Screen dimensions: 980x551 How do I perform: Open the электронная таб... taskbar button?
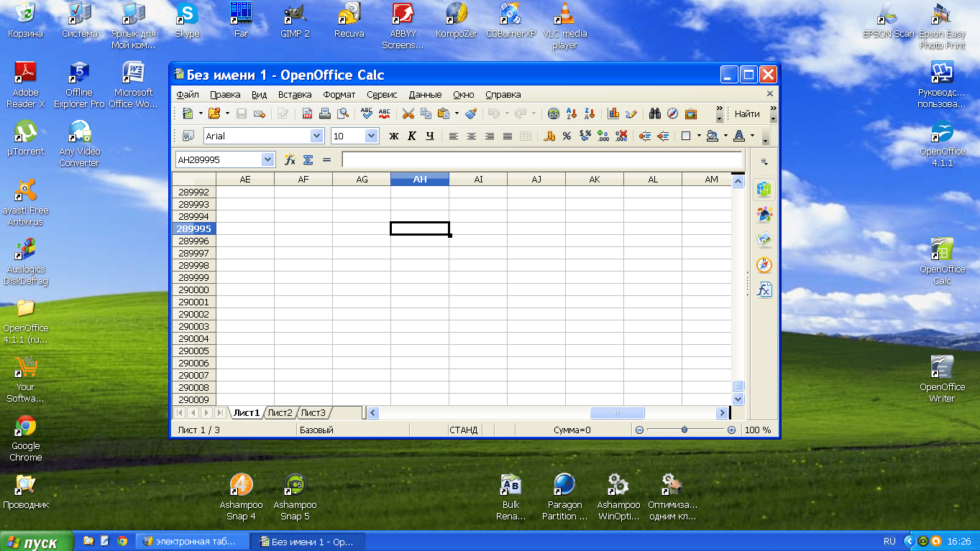193,542
